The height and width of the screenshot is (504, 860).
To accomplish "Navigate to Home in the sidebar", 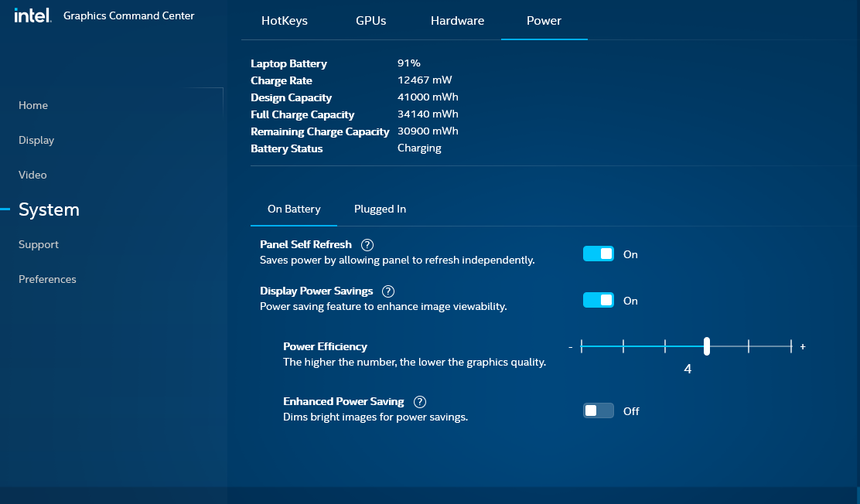I will coord(33,105).
